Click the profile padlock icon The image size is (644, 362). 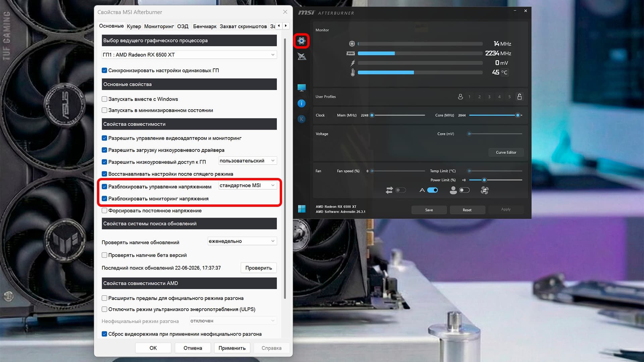click(x=520, y=97)
